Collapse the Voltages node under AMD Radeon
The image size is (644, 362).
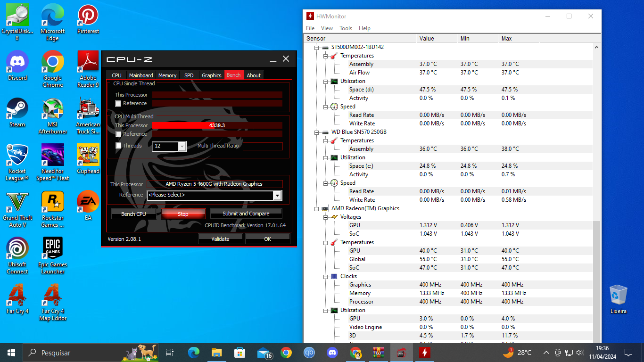(x=325, y=217)
